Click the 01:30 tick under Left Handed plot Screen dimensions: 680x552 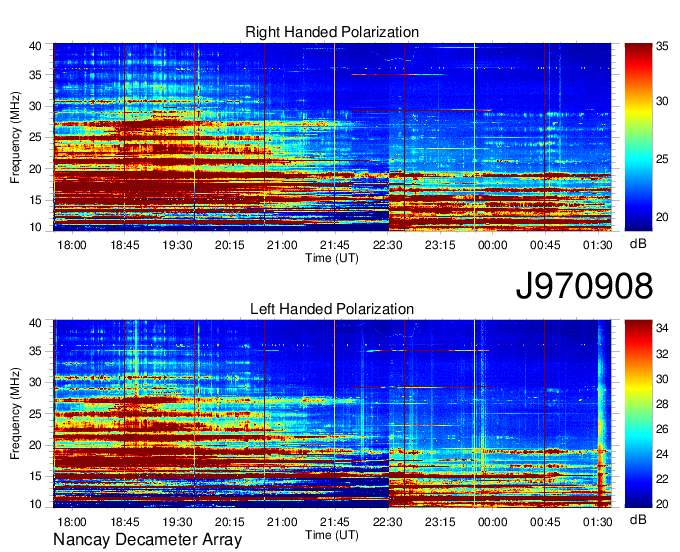click(x=598, y=522)
